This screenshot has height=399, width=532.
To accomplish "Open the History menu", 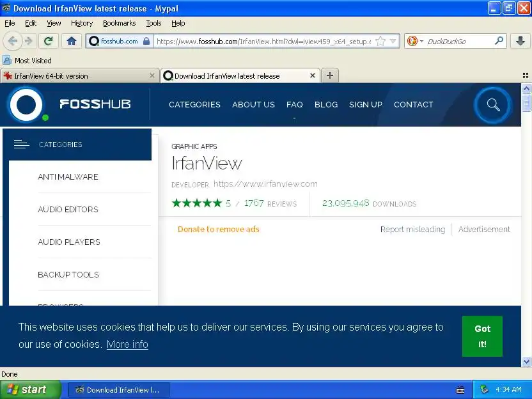I will (x=82, y=23).
